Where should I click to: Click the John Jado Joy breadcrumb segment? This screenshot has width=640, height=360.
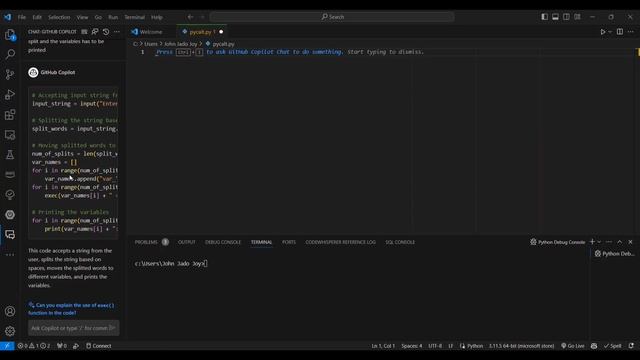(x=180, y=44)
